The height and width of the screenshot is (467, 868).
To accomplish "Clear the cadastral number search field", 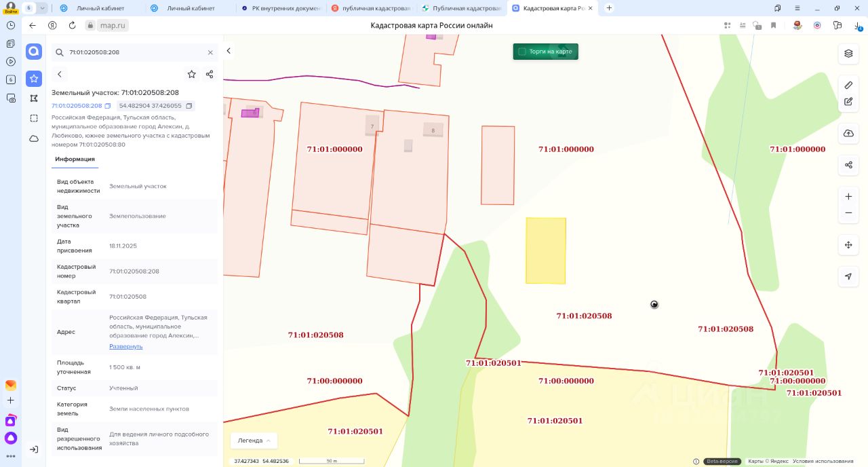I will [x=210, y=52].
